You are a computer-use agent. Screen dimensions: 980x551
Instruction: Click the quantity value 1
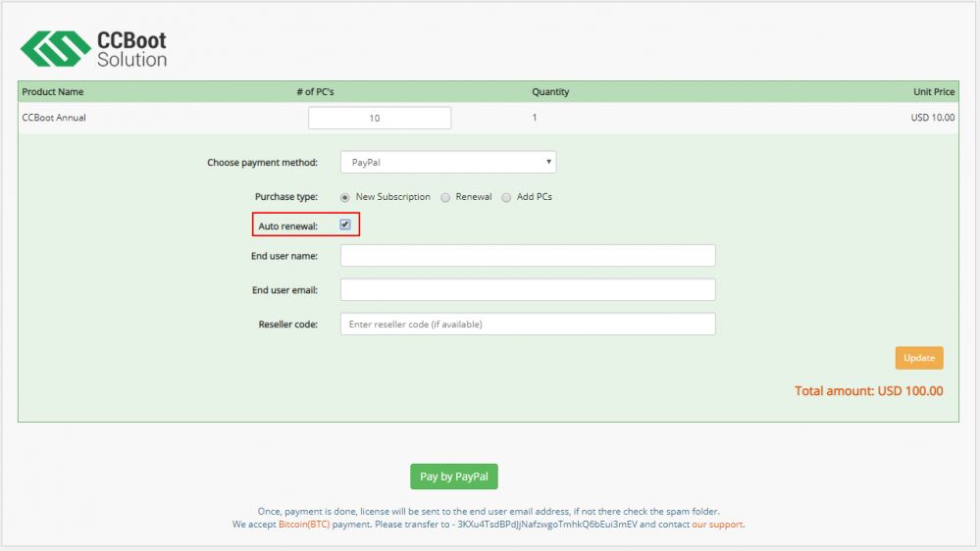(x=535, y=118)
